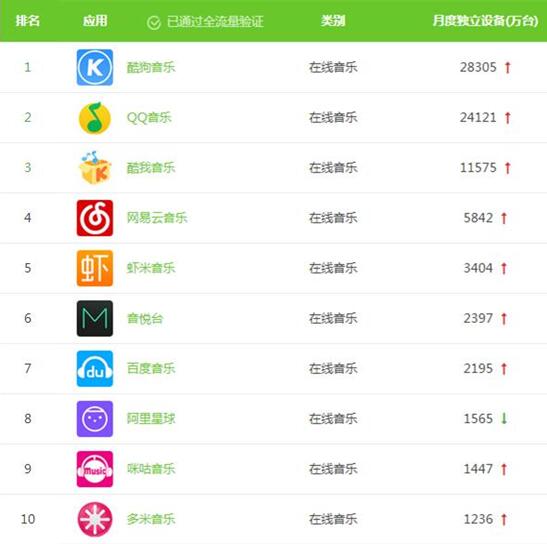Open the 百度音乐 app link
Viewport: 547px width, 544px height.
coord(151,368)
